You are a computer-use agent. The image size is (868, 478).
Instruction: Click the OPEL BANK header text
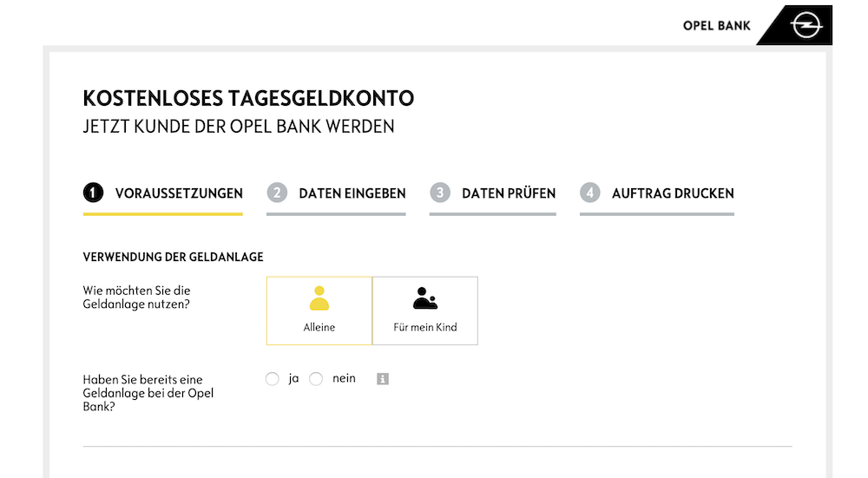[717, 26]
